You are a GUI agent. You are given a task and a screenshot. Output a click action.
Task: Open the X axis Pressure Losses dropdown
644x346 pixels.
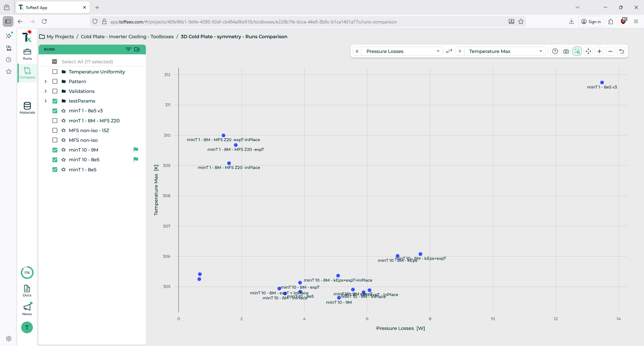(x=402, y=51)
